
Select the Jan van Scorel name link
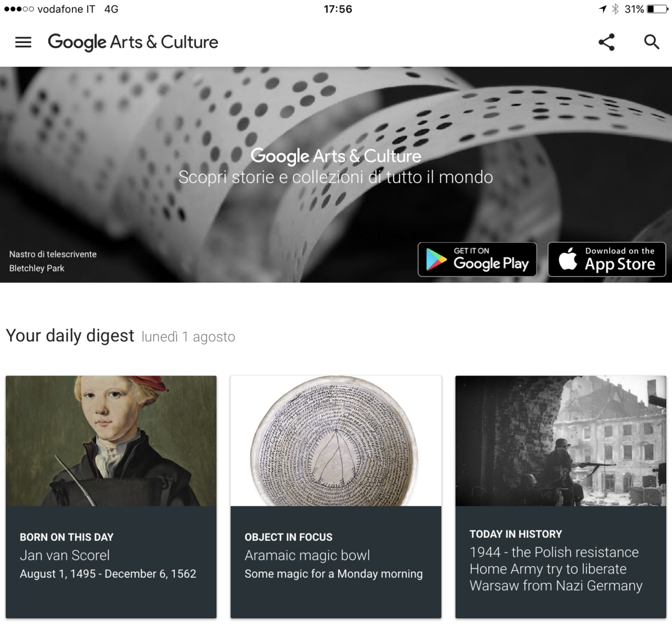click(x=65, y=555)
